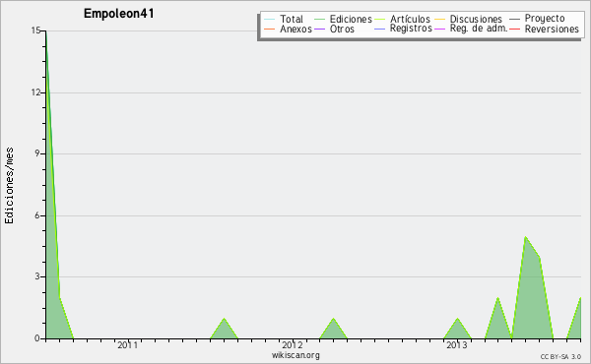
Task: Click the 2013 x-axis label
Action: (456, 345)
